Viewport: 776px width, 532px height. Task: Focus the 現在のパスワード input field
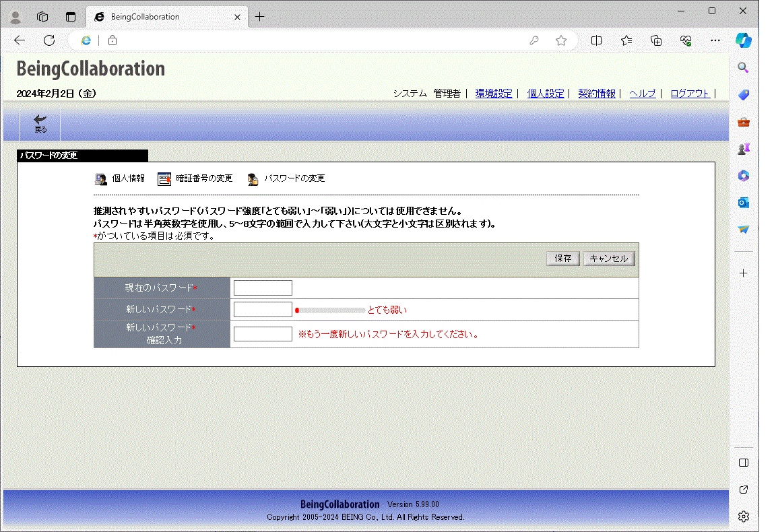click(263, 288)
